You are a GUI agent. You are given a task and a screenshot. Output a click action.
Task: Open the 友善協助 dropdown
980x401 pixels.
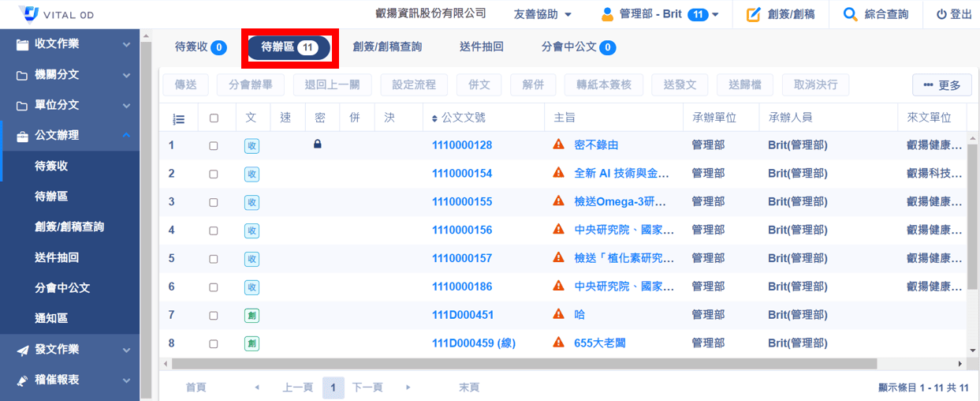pos(542,14)
